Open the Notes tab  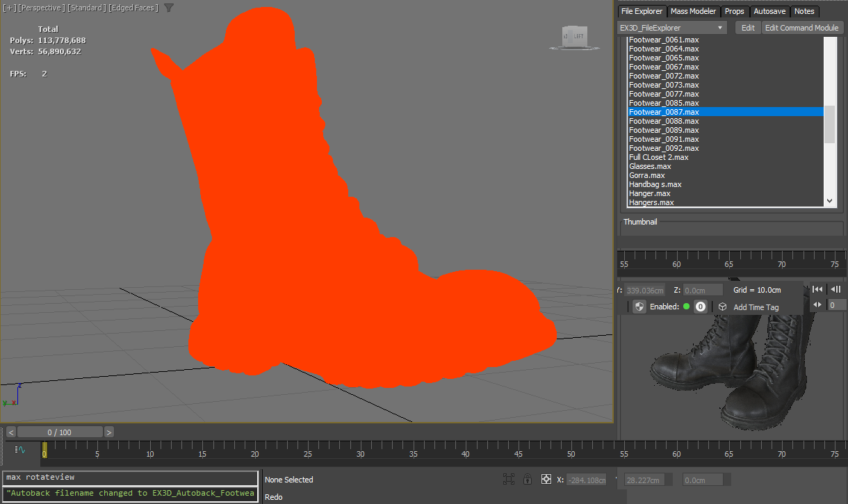[x=804, y=11]
